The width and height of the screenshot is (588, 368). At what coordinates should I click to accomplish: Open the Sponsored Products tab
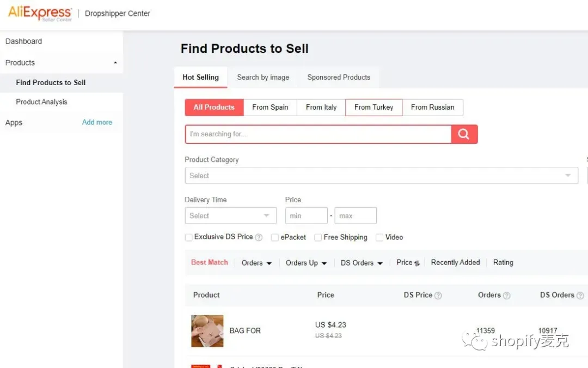tap(339, 77)
